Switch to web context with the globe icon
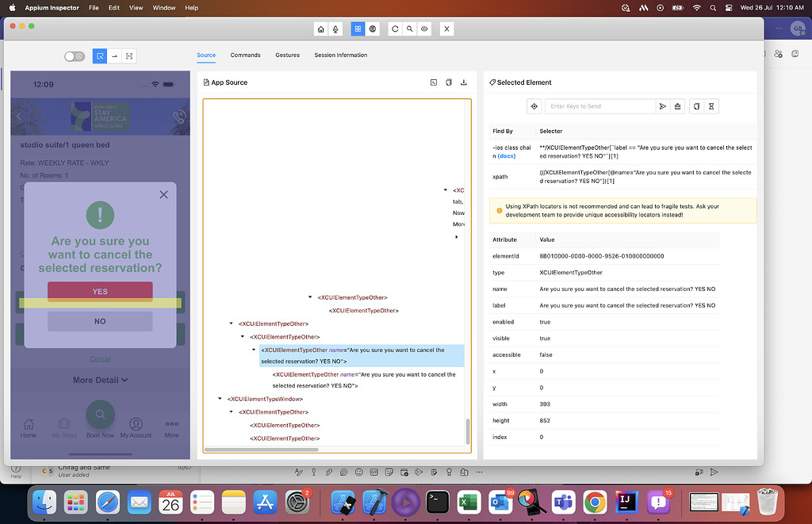812x524 pixels. click(x=373, y=29)
